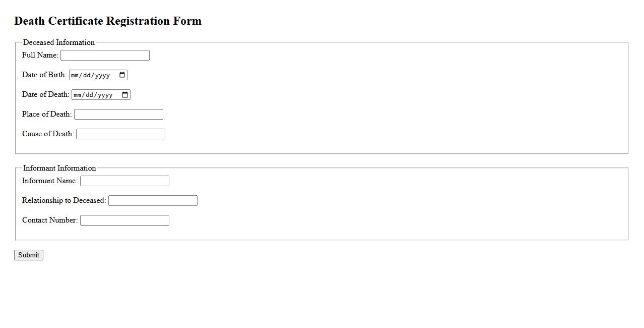The width and height of the screenshot is (644, 328).
Task: Submit the death certificate form
Action: click(x=29, y=255)
